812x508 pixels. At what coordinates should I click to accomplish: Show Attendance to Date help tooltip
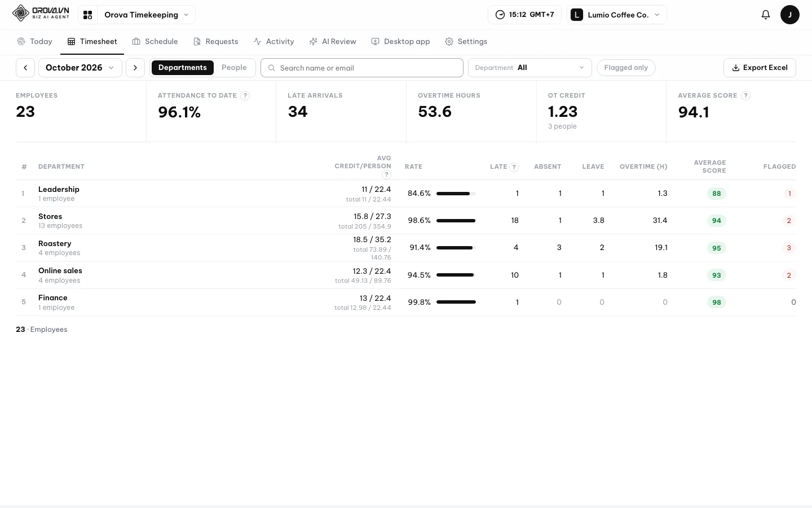pyautogui.click(x=245, y=95)
